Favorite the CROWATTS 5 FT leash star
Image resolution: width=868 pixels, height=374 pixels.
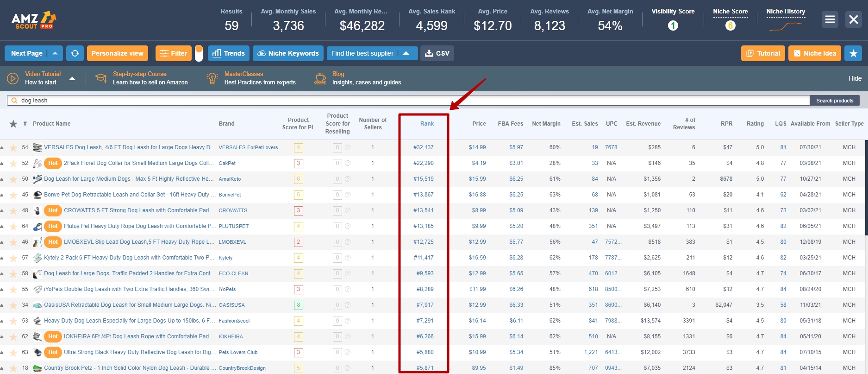tap(13, 211)
